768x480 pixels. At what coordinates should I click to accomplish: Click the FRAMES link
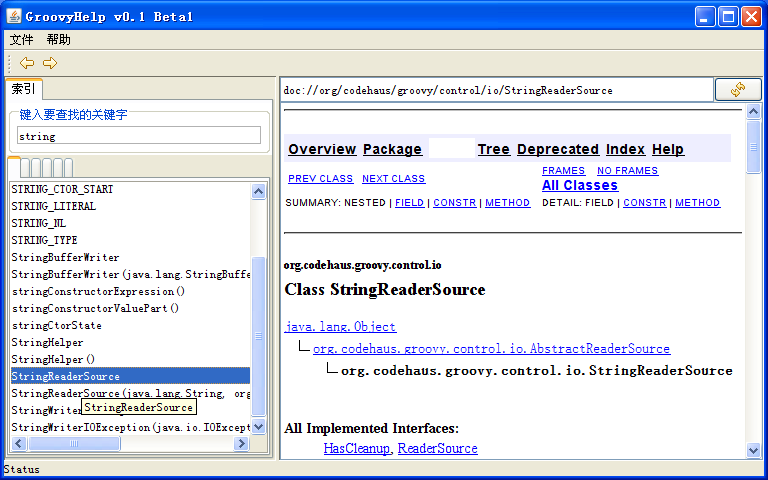(x=563, y=170)
